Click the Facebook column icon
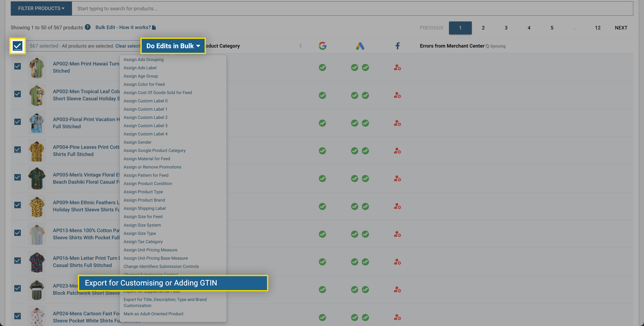Screen dimensions: 644x326 [x=397, y=46]
